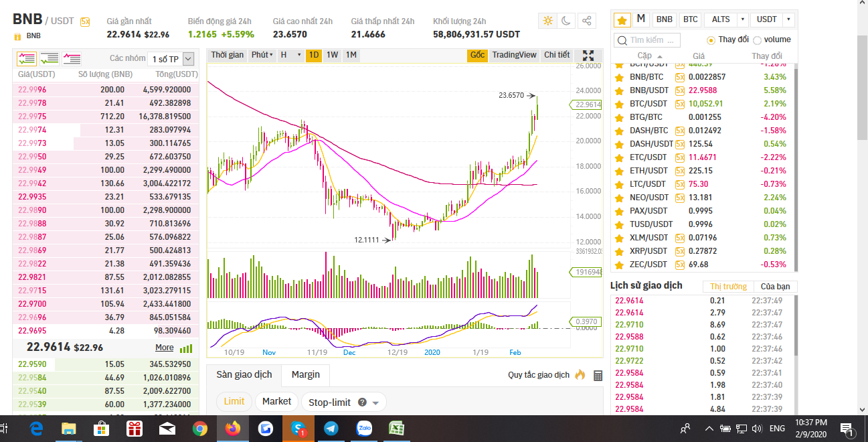
Task: Open the favorites star market filter
Action: (x=622, y=19)
